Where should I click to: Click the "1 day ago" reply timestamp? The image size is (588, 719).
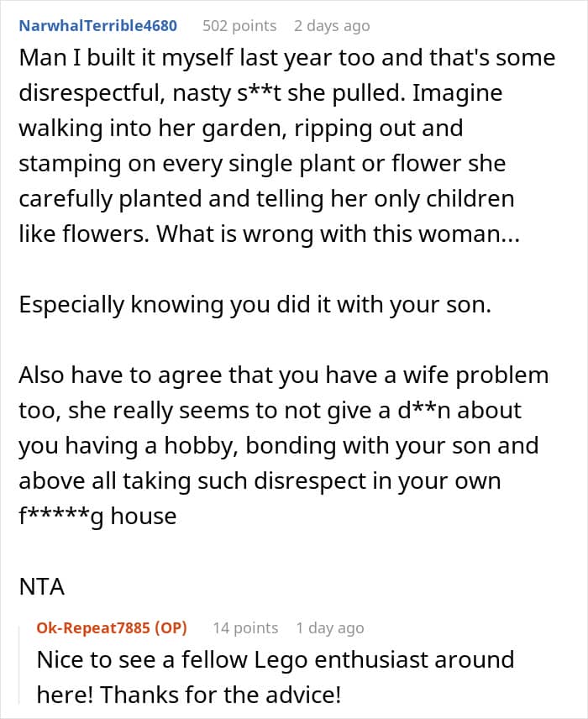pos(330,627)
